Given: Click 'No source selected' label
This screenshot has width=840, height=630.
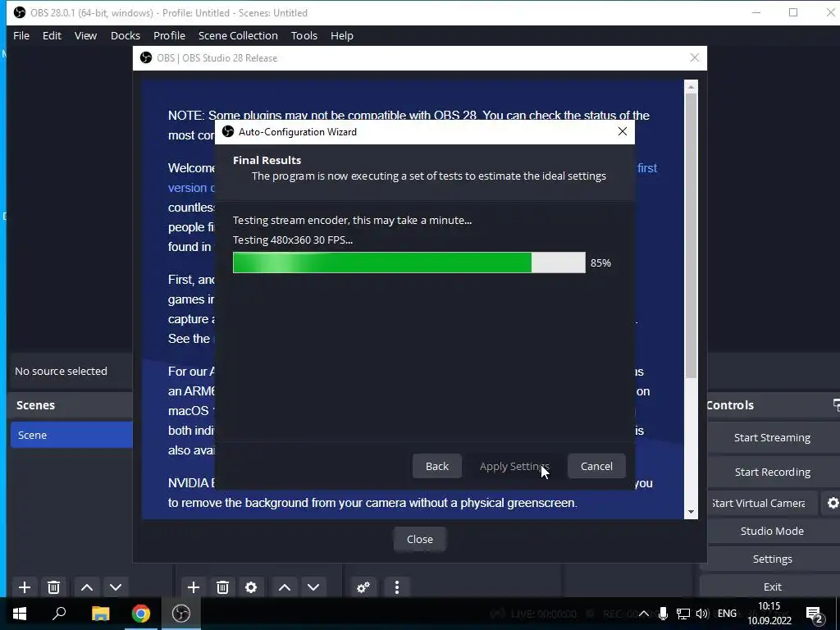Looking at the screenshot, I should click(61, 371).
